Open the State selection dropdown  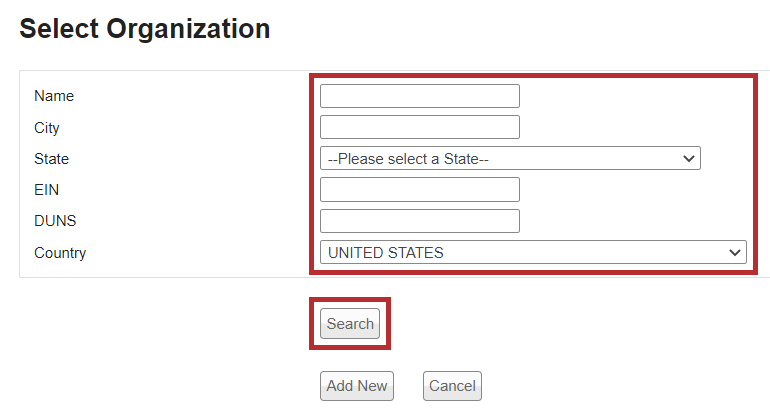pyautogui.click(x=509, y=158)
